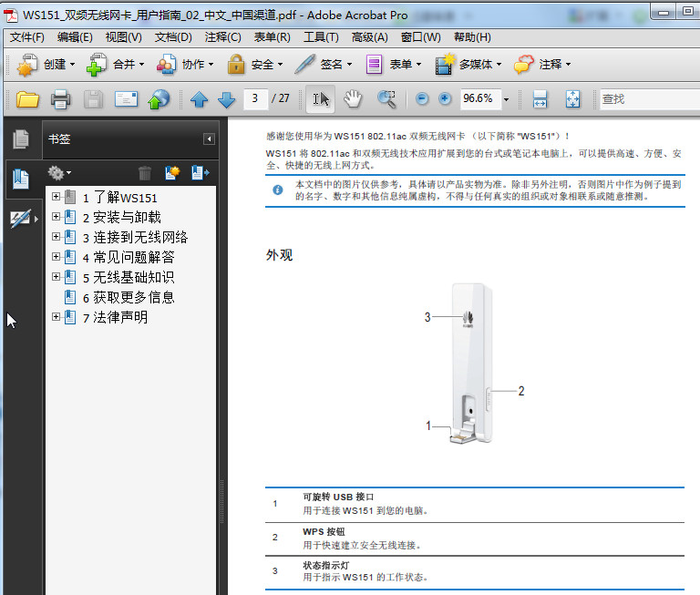Viewport: 700px width, 595px height.
Task: Select bookmark 7 法律声明
Action: 115,318
